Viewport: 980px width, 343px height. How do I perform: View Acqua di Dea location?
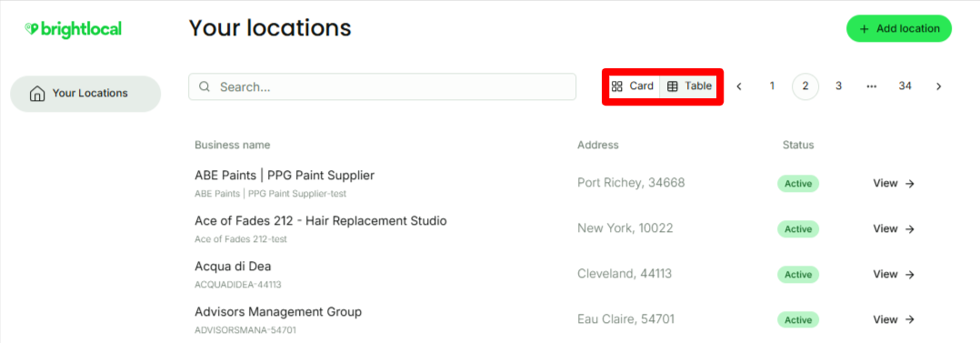click(894, 274)
